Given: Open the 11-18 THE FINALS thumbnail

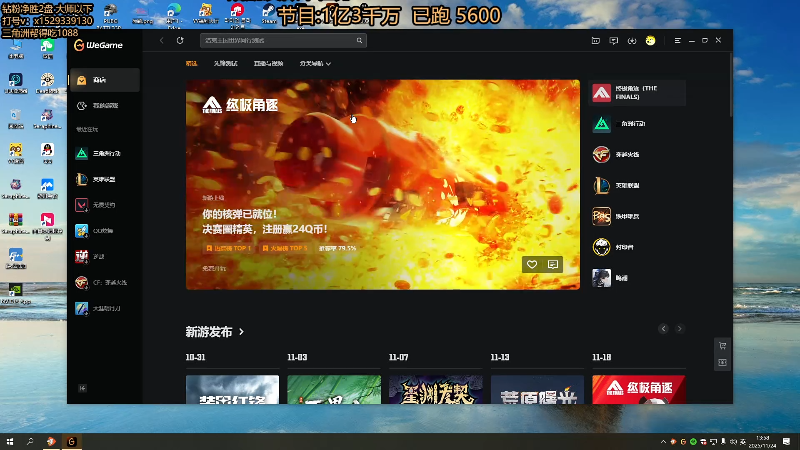Looking at the screenshot, I should (x=639, y=390).
